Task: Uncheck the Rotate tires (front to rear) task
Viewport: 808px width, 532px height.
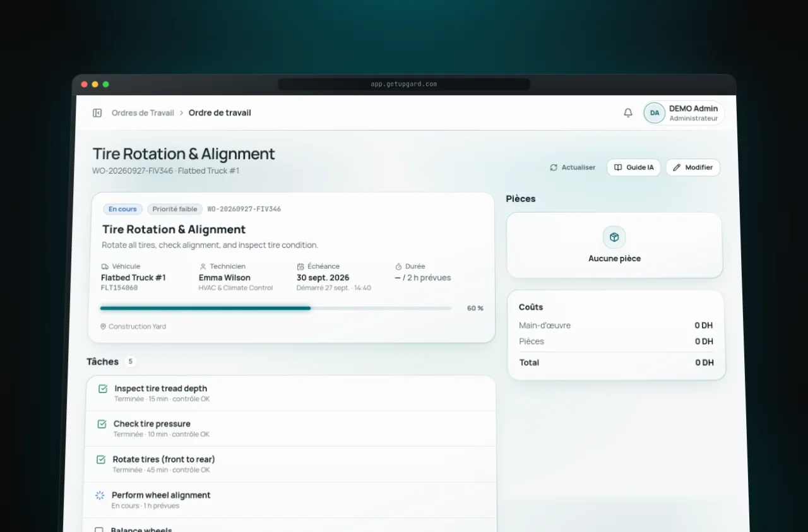Action: [101, 459]
